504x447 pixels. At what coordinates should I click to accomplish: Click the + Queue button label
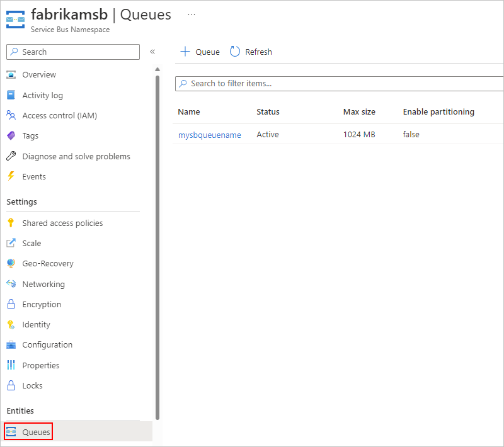pyautogui.click(x=207, y=52)
